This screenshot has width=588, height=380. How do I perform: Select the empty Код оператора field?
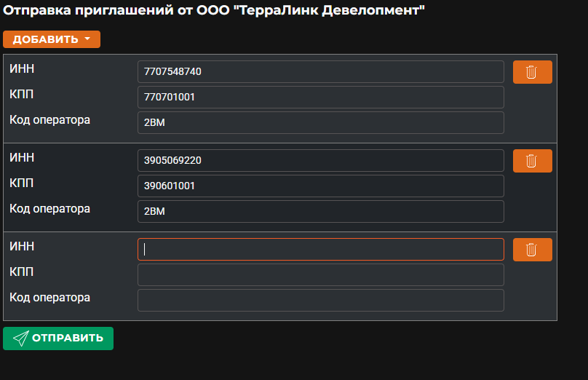coord(321,301)
